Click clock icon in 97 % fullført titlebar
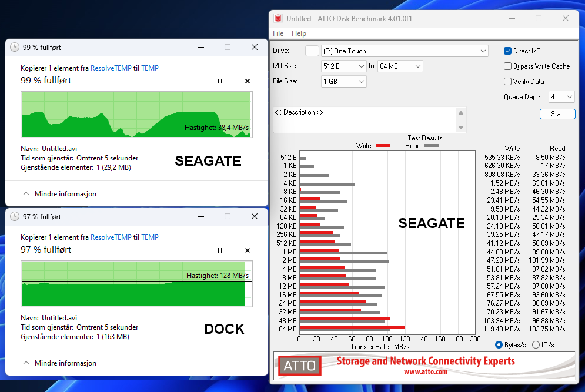The height and width of the screenshot is (392, 585). [x=15, y=216]
